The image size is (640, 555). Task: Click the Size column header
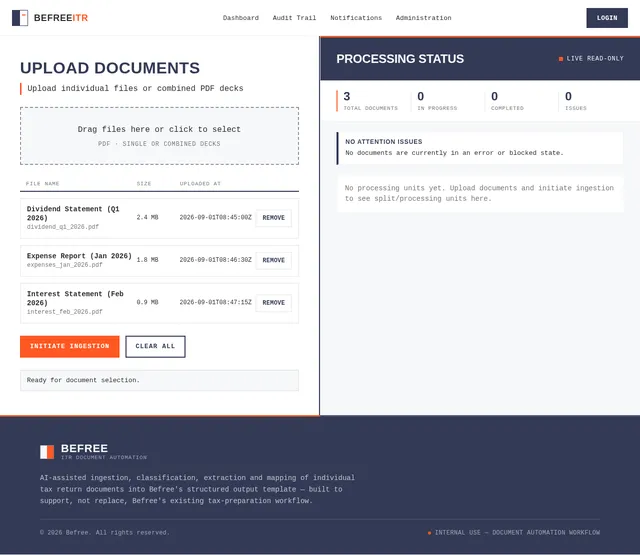pyautogui.click(x=144, y=184)
